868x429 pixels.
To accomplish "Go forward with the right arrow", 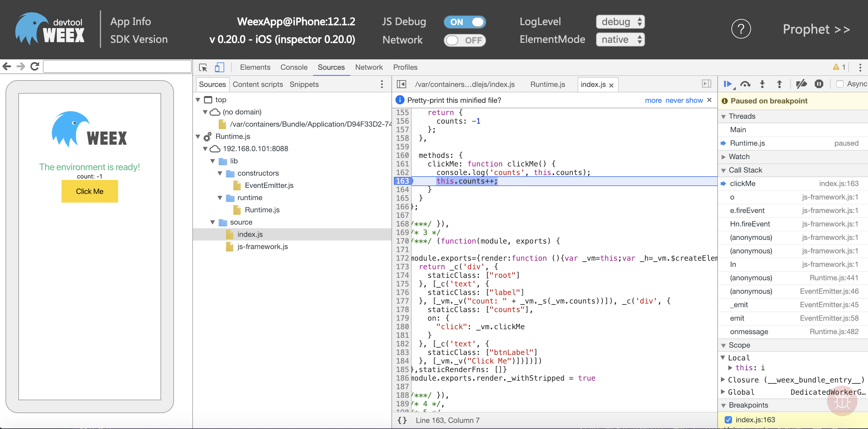I will (21, 66).
